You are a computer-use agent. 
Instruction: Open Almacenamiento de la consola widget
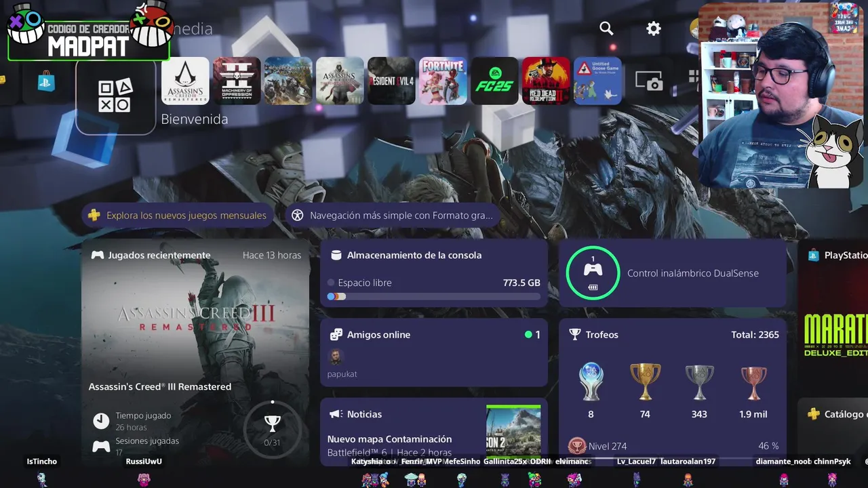coord(434,273)
